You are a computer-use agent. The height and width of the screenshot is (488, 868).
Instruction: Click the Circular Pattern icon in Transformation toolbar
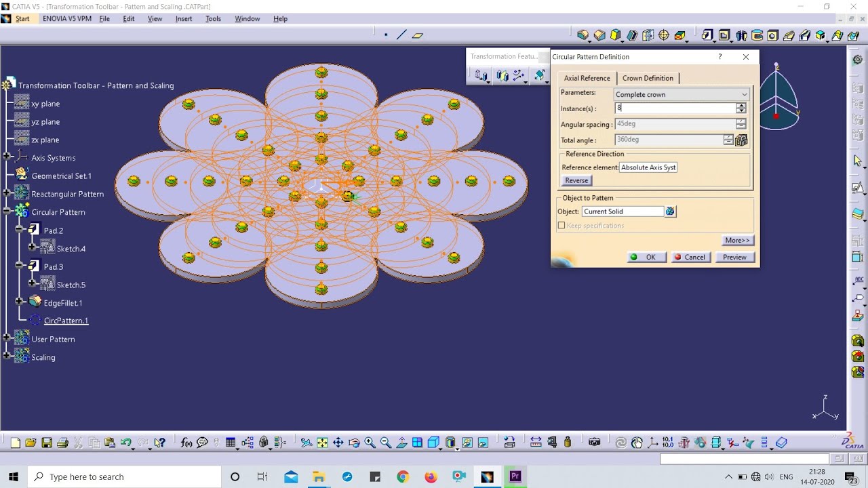coord(519,76)
